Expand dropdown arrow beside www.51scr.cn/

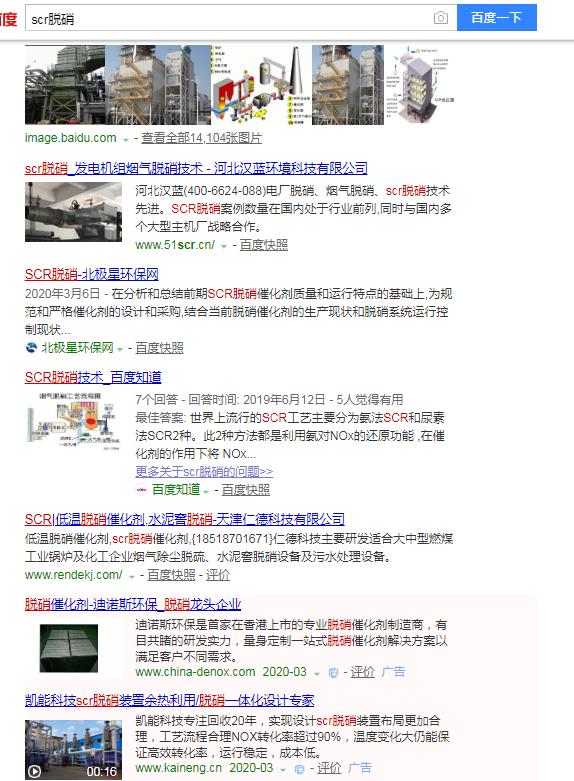click(224, 246)
